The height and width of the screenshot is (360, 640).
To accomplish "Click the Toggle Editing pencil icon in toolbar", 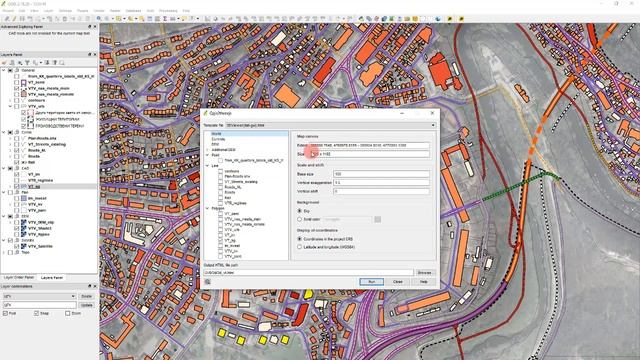I will pyautogui.click(x=14, y=19).
